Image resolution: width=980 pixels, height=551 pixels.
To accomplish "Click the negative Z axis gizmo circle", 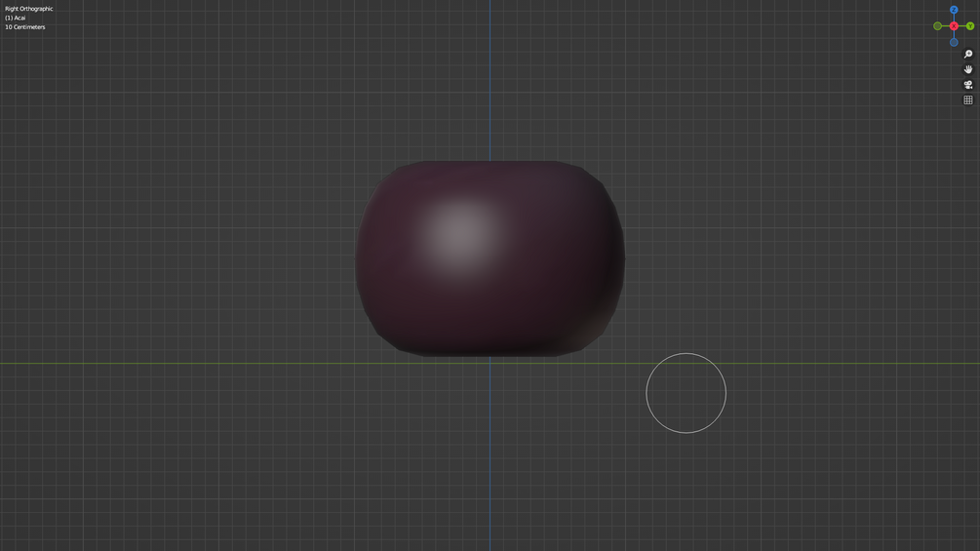I will pos(954,43).
